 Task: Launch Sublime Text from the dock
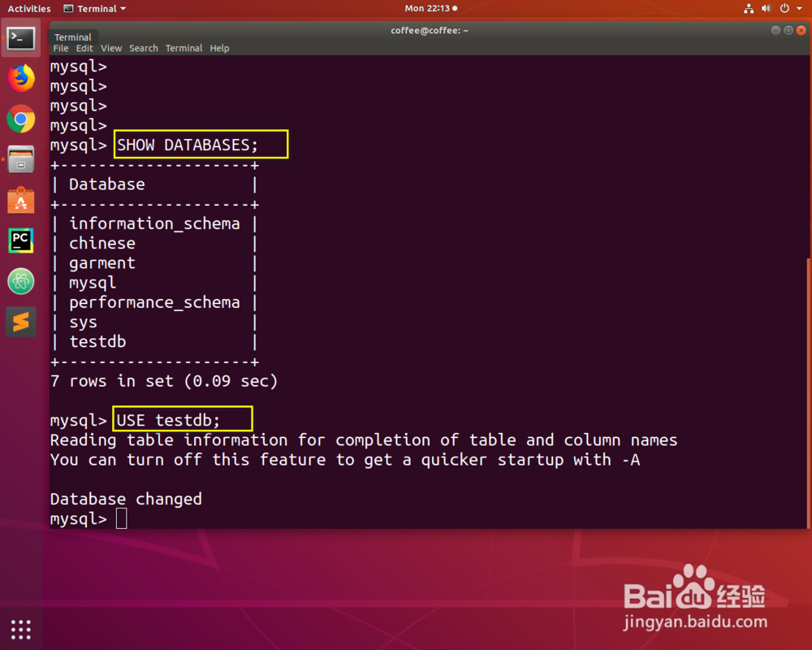click(x=21, y=322)
